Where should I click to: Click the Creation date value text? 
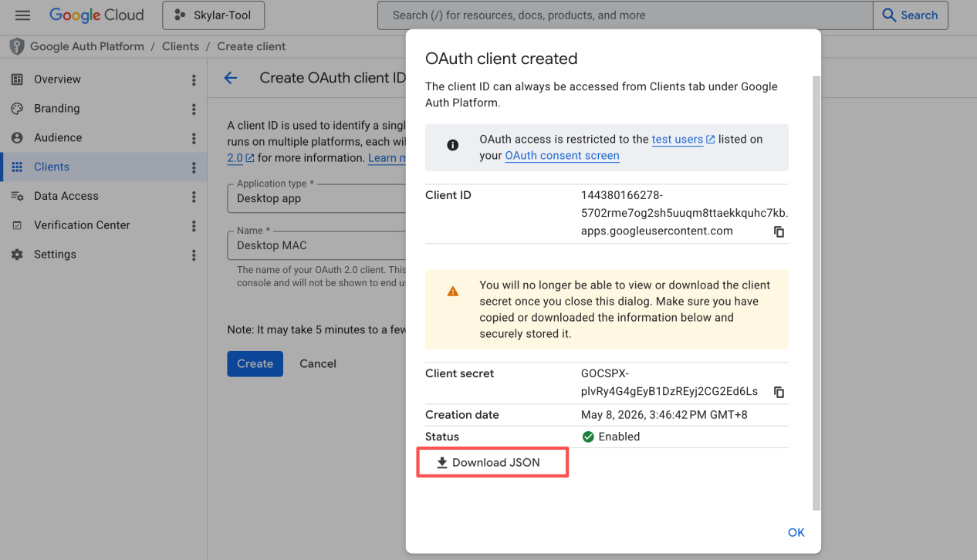coord(664,415)
